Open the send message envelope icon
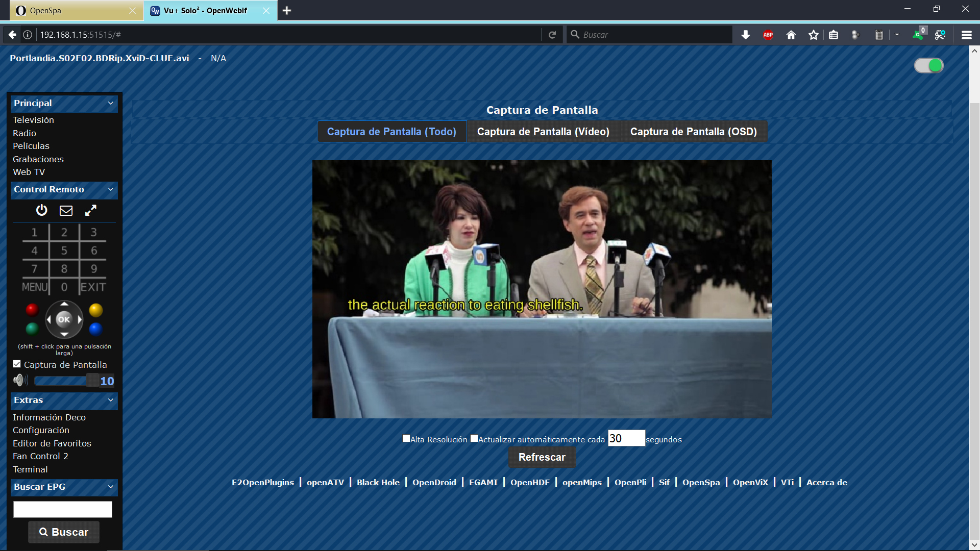 click(x=66, y=210)
